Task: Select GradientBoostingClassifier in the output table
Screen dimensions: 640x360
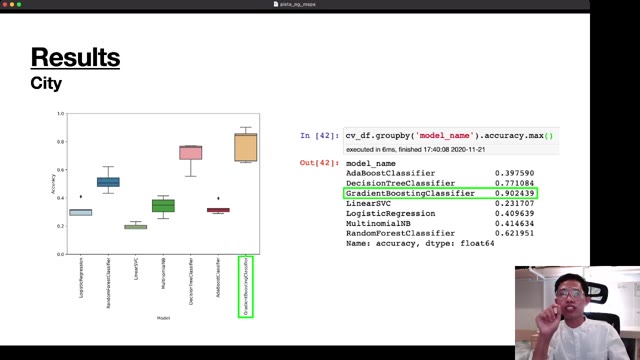Action: pyautogui.click(x=410, y=193)
